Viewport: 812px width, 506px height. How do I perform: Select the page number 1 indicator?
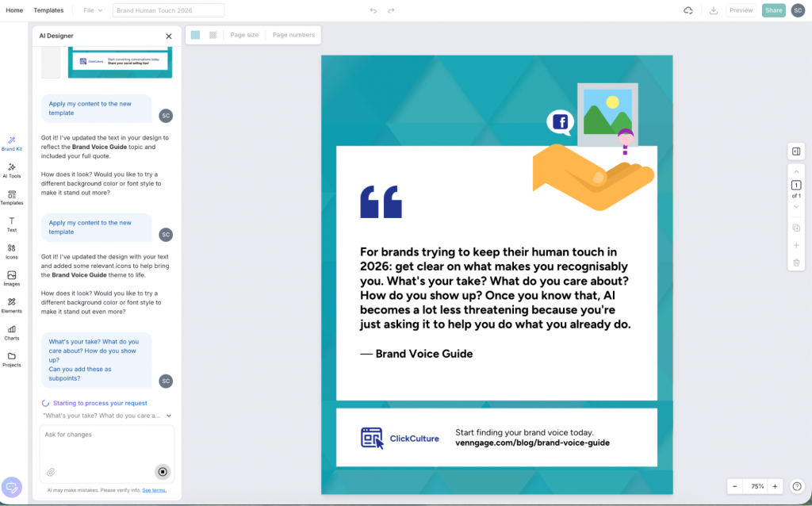(796, 185)
